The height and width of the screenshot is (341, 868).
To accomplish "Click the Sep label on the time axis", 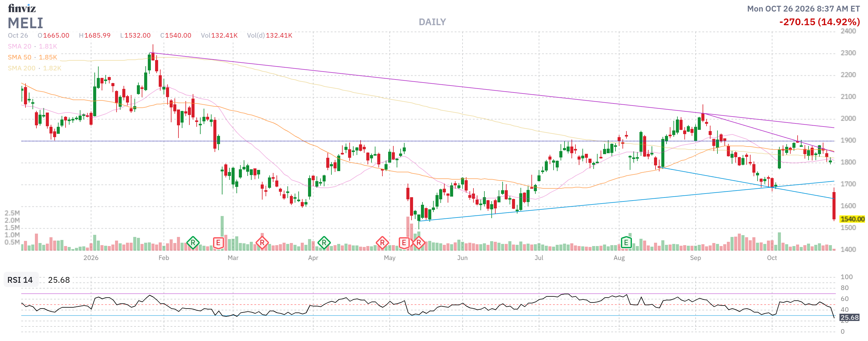I will (696, 258).
